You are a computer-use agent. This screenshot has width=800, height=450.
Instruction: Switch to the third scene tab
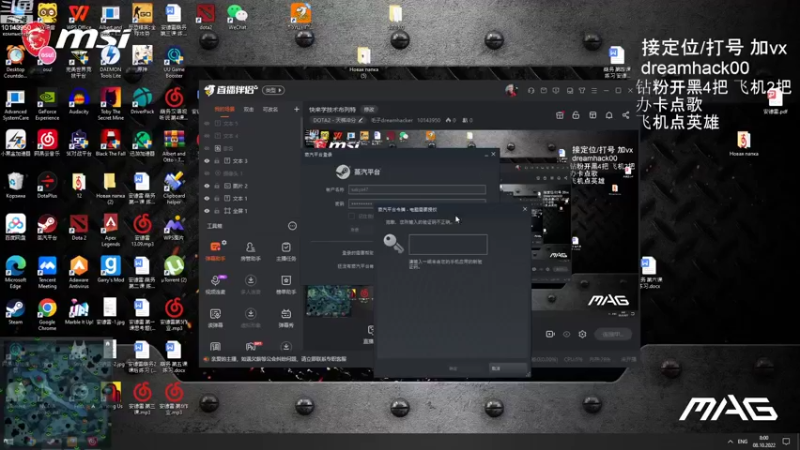tap(270, 109)
